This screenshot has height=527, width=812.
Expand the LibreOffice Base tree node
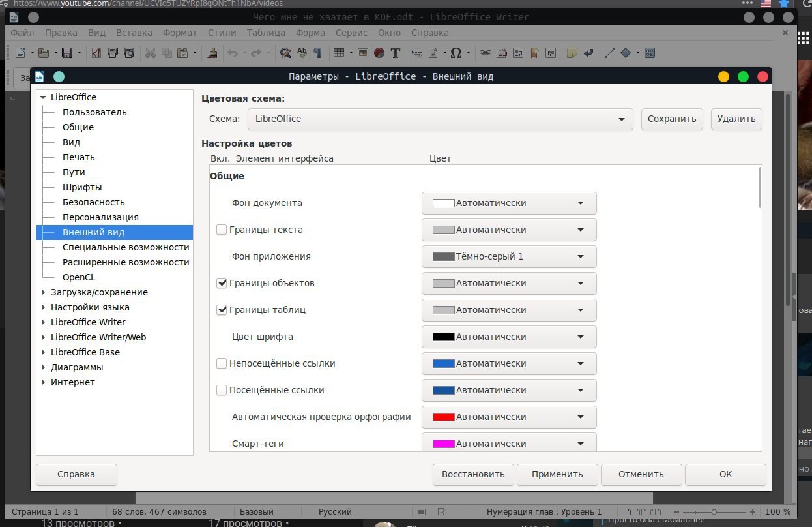click(x=43, y=352)
